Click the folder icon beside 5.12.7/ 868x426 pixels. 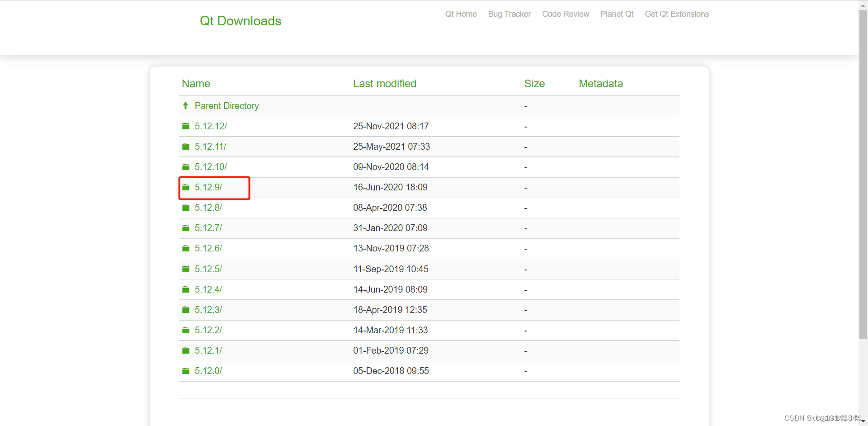[x=186, y=228]
